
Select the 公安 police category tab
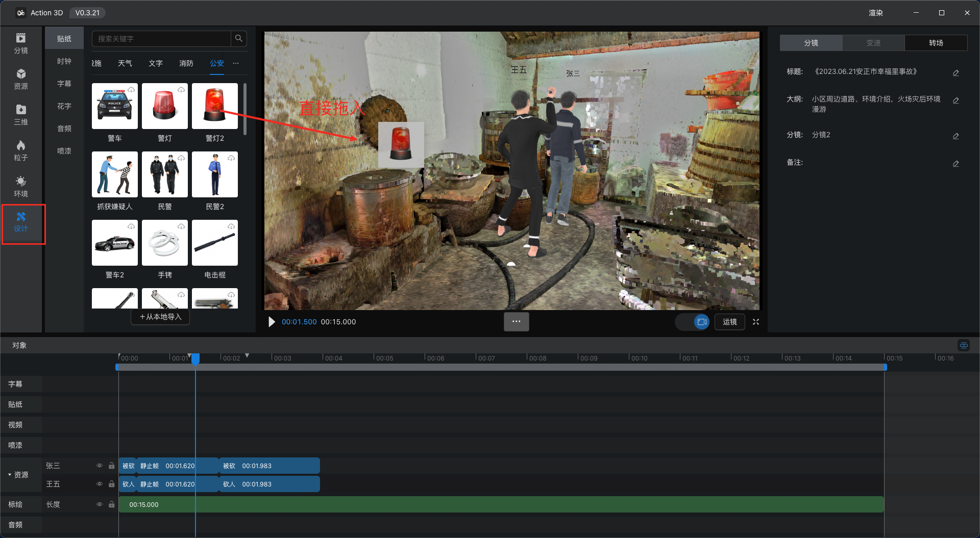click(x=217, y=63)
